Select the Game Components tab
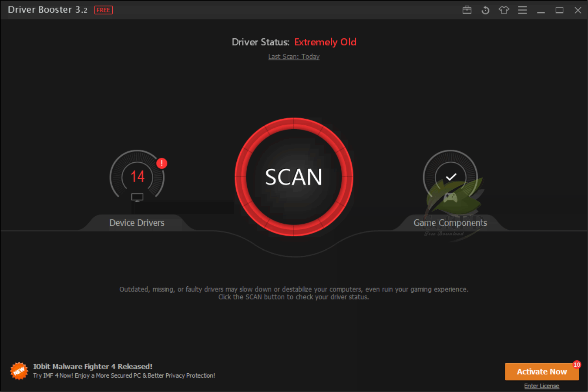 tap(450, 223)
